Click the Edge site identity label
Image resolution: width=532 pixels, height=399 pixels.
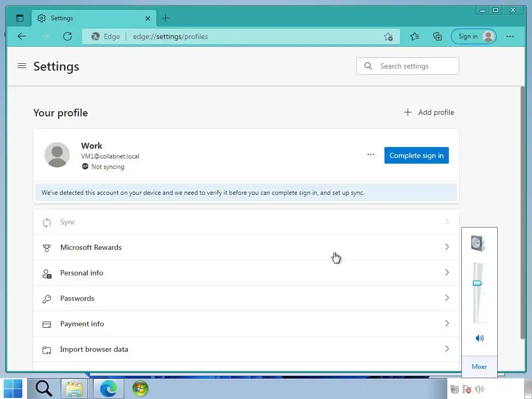[x=105, y=36]
